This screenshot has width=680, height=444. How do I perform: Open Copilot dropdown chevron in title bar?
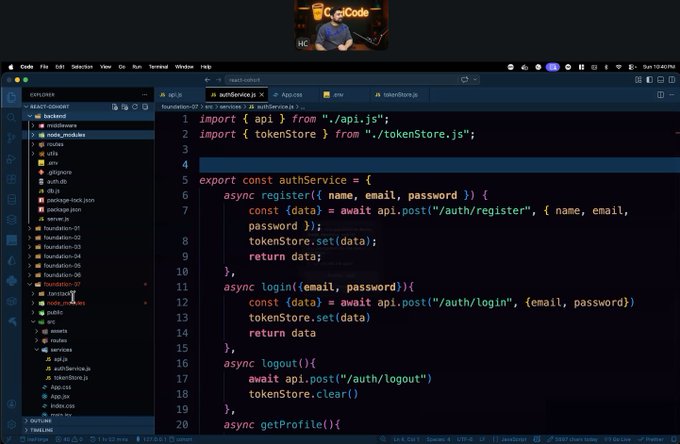(x=475, y=80)
